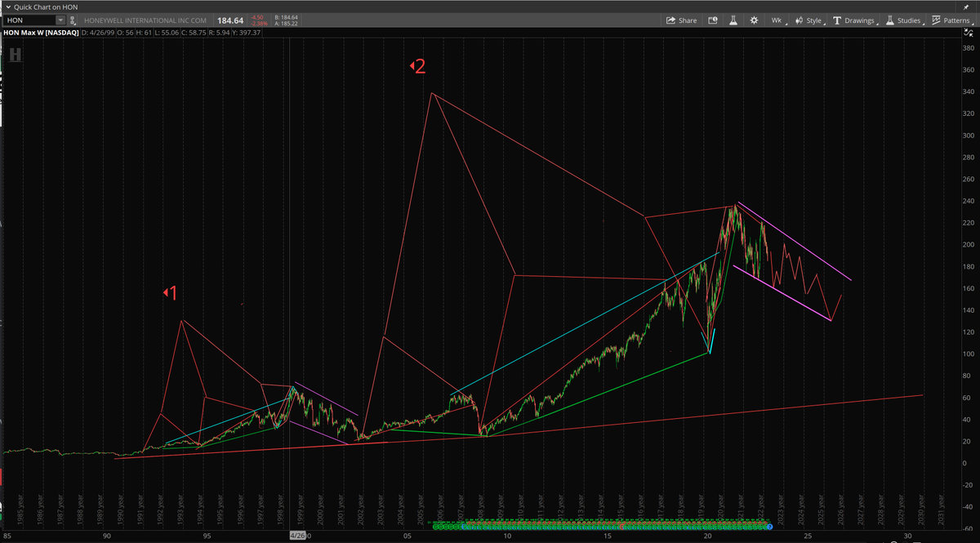Open the time frame setup calendar icon
The height and width of the screenshot is (543, 980).
(712, 20)
